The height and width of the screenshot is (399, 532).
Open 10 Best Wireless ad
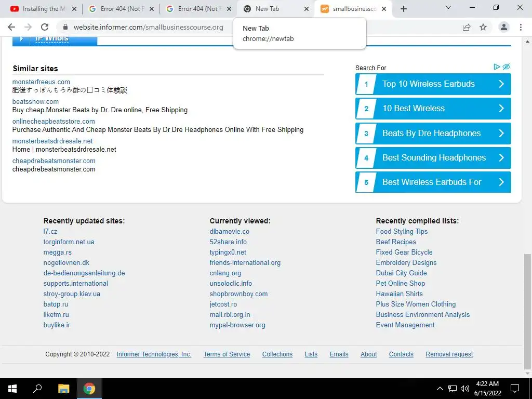pyautogui.click(x=433, y=109)
